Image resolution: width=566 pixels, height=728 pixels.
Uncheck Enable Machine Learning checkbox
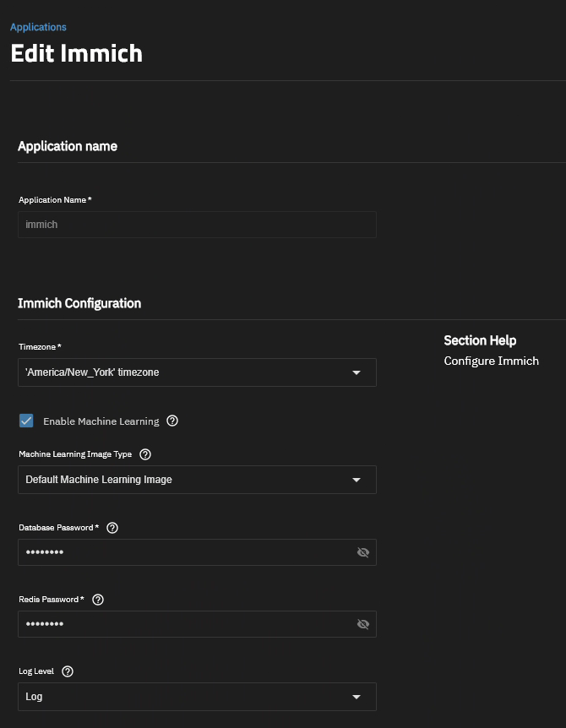pos(26,421)
